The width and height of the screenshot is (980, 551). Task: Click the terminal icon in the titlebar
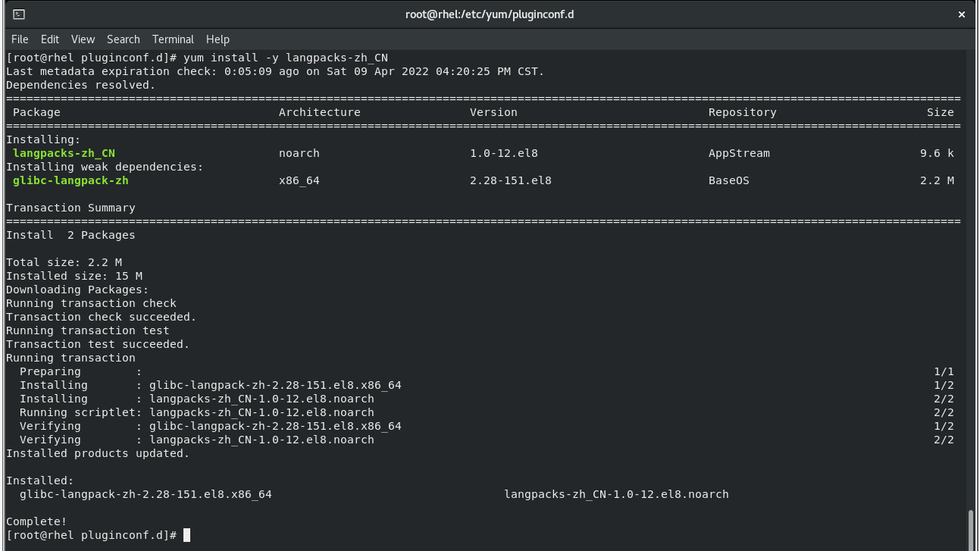(19, 14)
